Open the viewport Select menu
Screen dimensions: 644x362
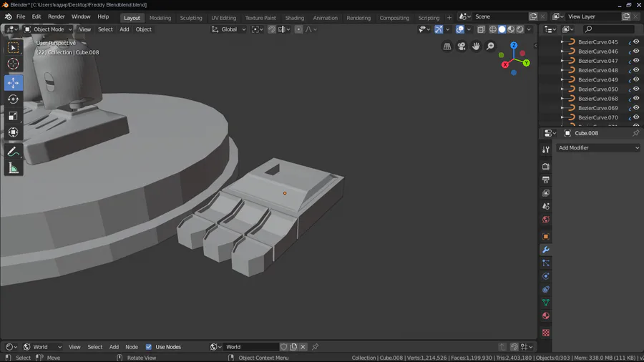(105, 29)
